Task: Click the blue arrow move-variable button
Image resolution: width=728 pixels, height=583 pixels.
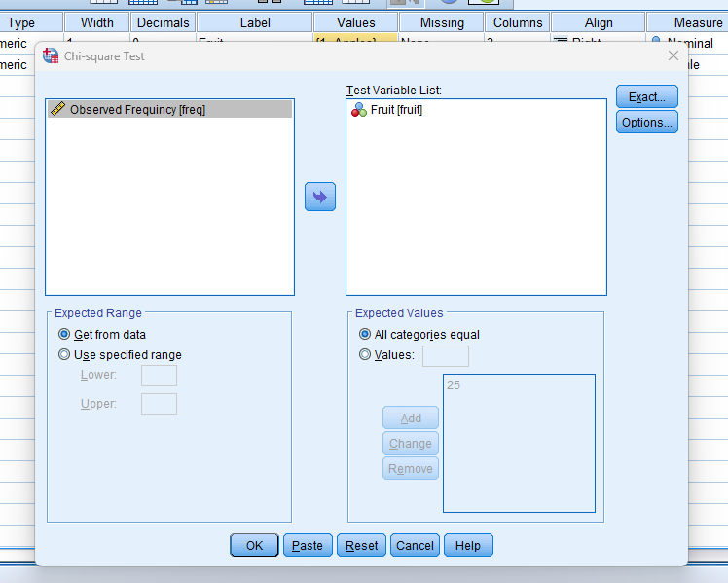Action: point(320,197)
